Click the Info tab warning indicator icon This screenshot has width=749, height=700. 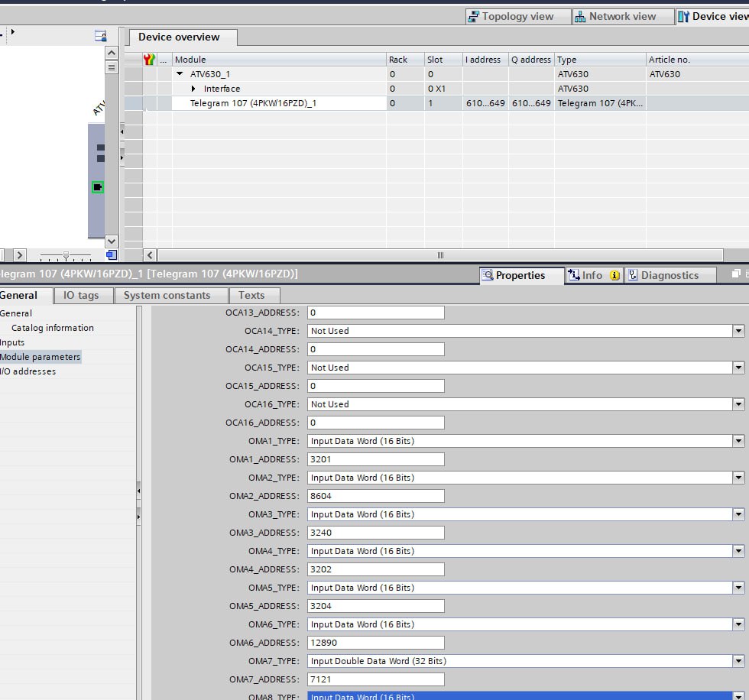pyautogui.click(x=614, y=276)
